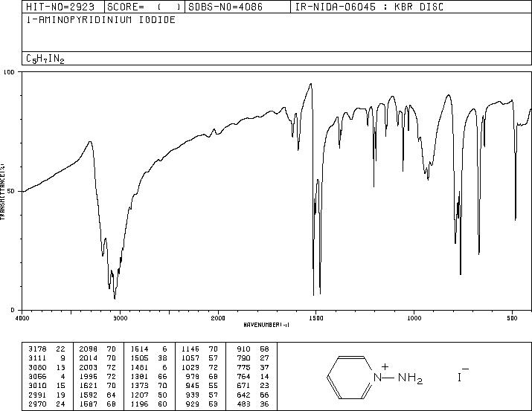This screenshot has width=532, height=411.
Task: Select peak value 1996 in the table
Action: click(x=89, y=376)
